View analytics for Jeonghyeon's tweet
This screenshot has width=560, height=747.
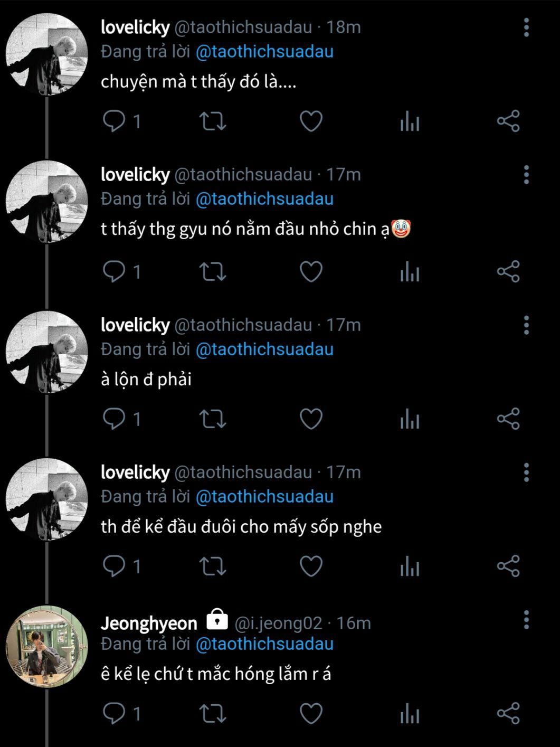click(x=410, y=714)
